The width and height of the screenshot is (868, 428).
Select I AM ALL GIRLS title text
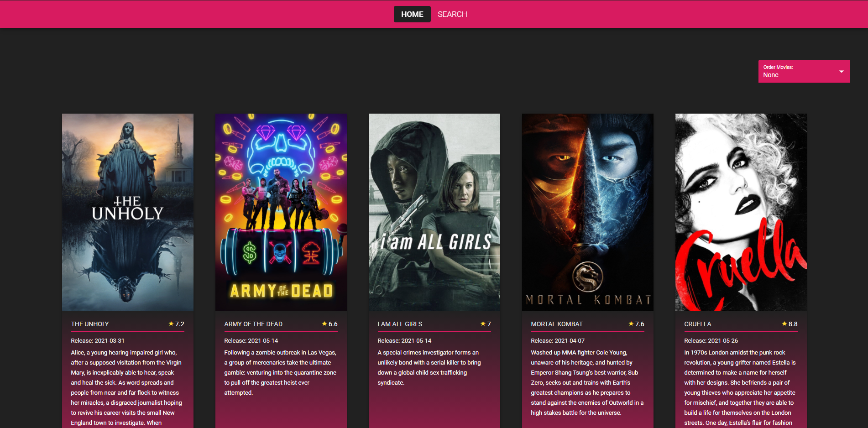point(400,324)
